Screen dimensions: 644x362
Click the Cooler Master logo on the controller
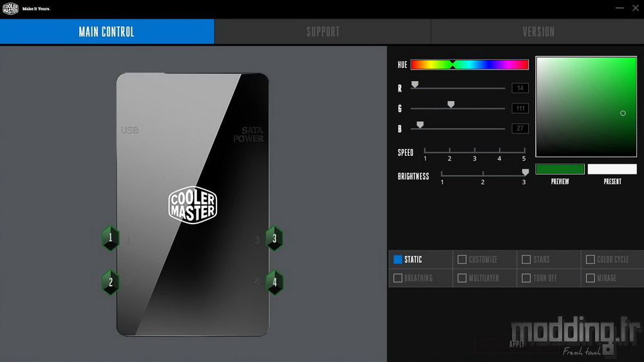tap(193, 205)
